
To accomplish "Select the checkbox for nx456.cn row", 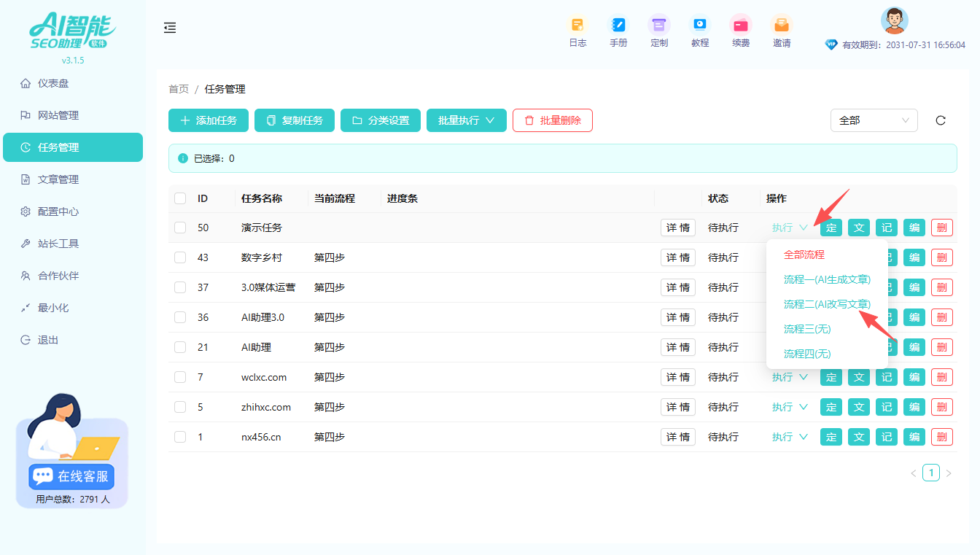I will click(180, 437).
